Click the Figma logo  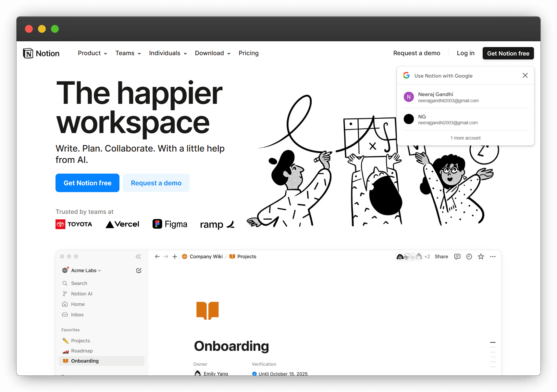point(170,224)
